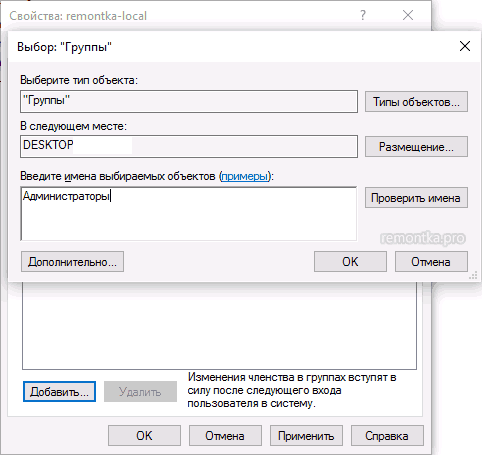
Task: Close the Выбор: Группы dialog
Action: pos(465,46)
